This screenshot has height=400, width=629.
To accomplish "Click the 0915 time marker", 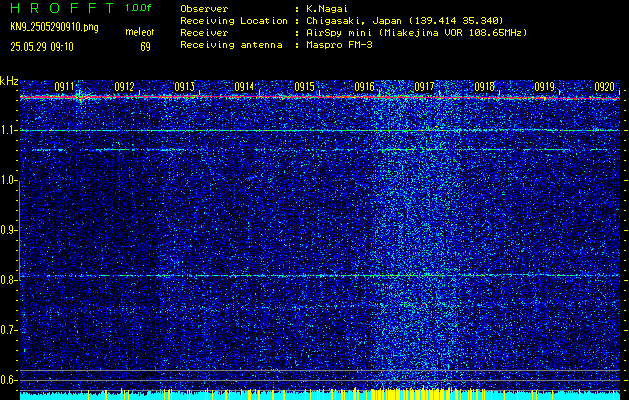I will (x=304, y=87).
